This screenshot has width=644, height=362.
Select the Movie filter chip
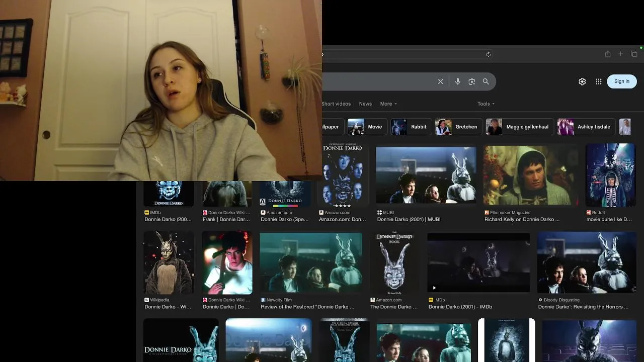[x=367, y=127]
